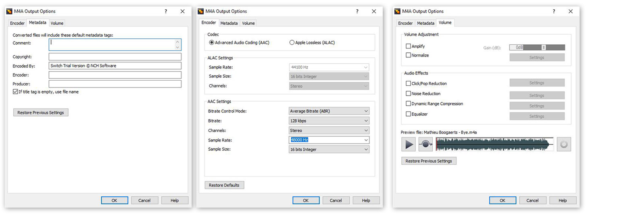Switch to Encoder tab in Metadata dialog

pos(17,23)
